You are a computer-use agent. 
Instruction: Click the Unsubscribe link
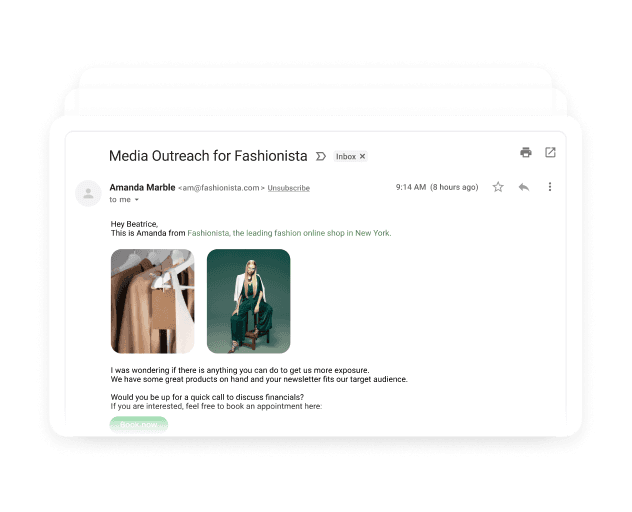click(289, 188)
